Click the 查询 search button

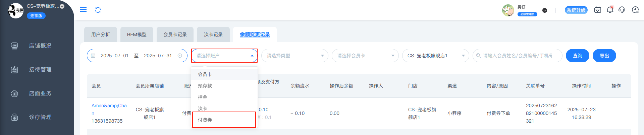[x=578, y=56]
